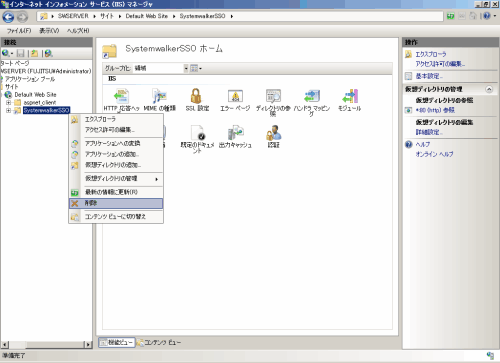
Task: Click the left arrow of 接続 horizontal scrollbar
Action: coord(4,344)
